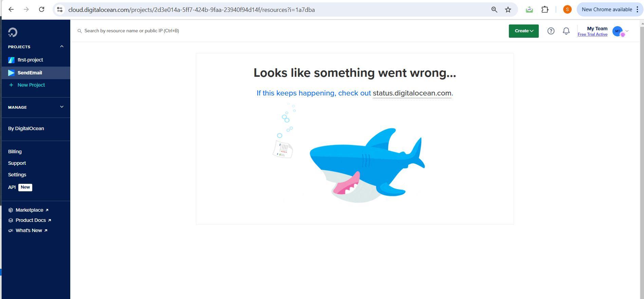Image resolution: width=644 pixels, height=299 pixels.
Task: Open the Extensions puzzle icon
Action: coord(545,10)
